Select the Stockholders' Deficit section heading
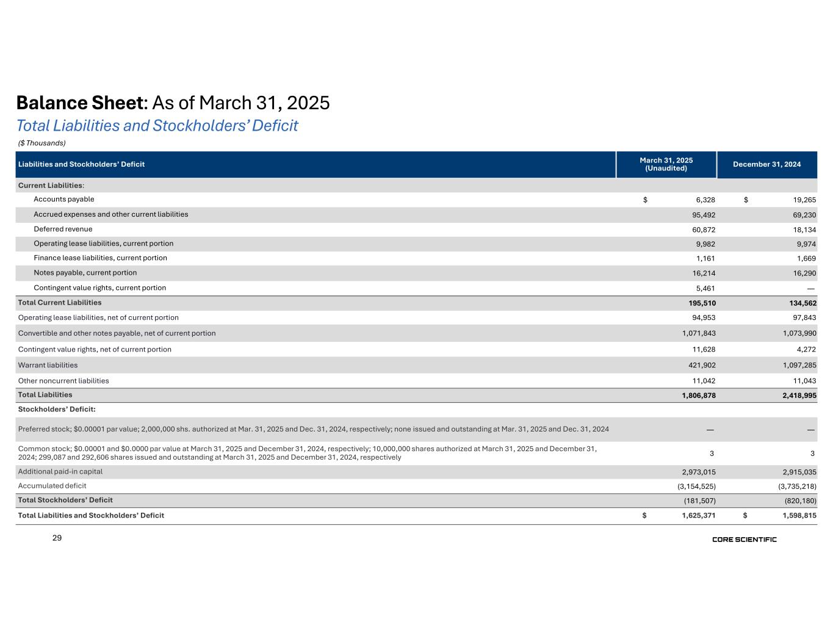Viewport: 833px width, 644px height. click(57, 409)
